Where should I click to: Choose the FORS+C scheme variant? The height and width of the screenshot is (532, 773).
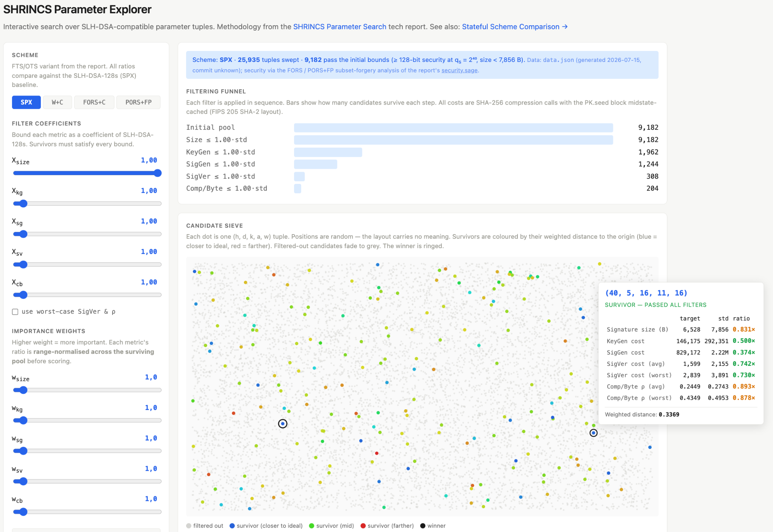(x=94, y=102)
